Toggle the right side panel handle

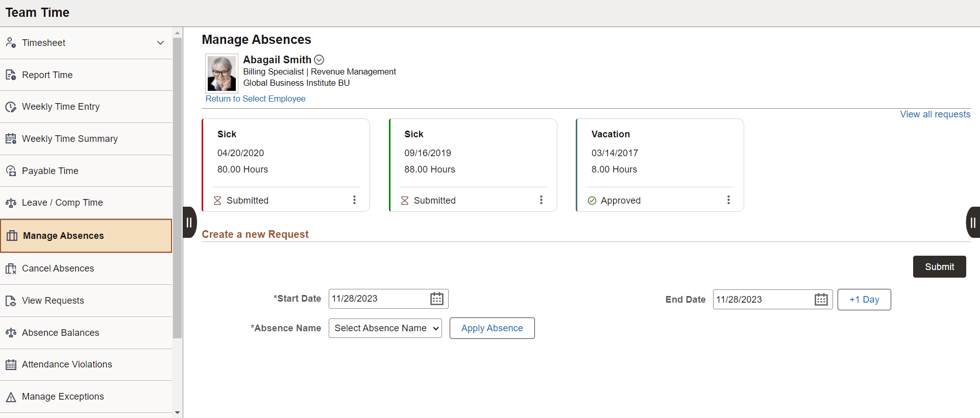(972, 222)
